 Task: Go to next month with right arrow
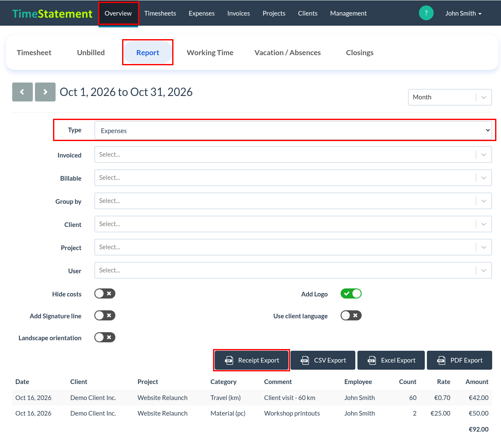[x=45, y=92]
